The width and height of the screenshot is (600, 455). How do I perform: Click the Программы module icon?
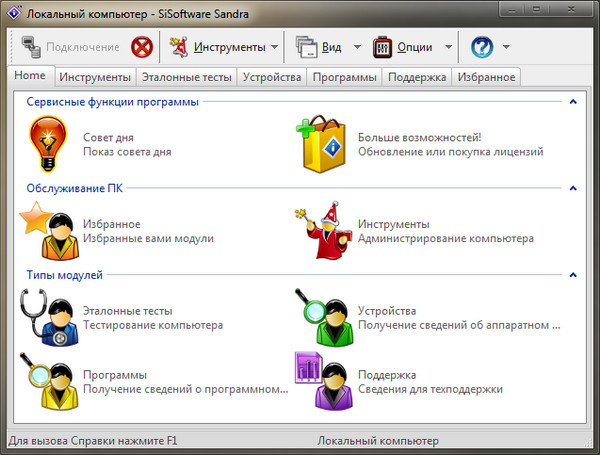point(47,381)
